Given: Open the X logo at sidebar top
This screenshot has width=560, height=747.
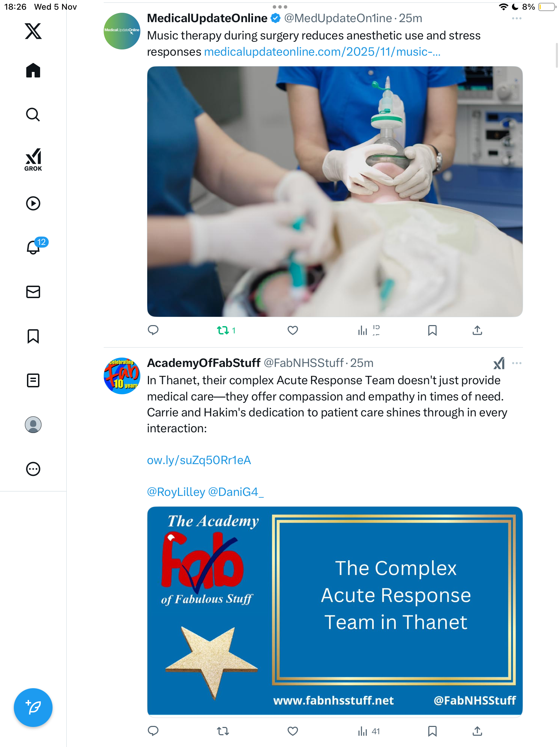Looking at the screenshot, I should [x=33, y=31].
